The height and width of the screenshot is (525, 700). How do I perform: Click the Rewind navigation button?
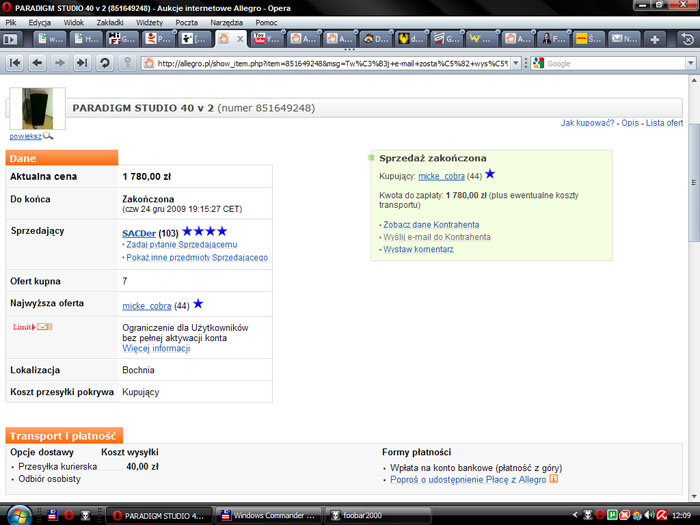tap(15, 63)
